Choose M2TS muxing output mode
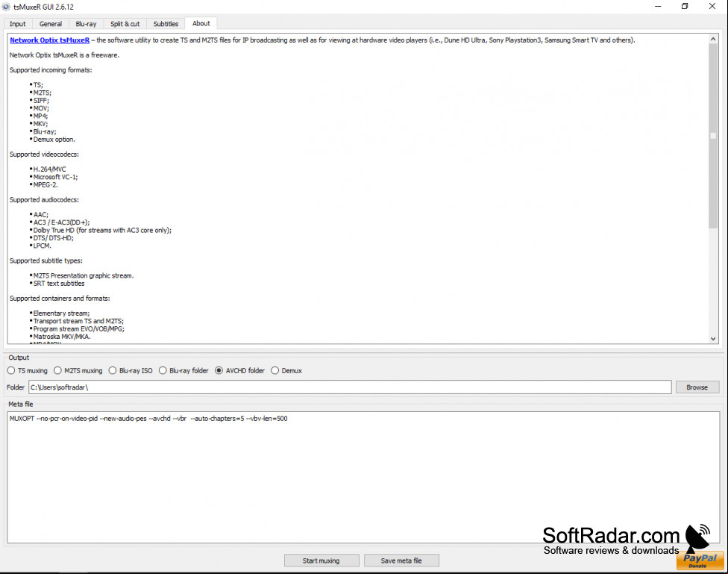 (78, 370)
